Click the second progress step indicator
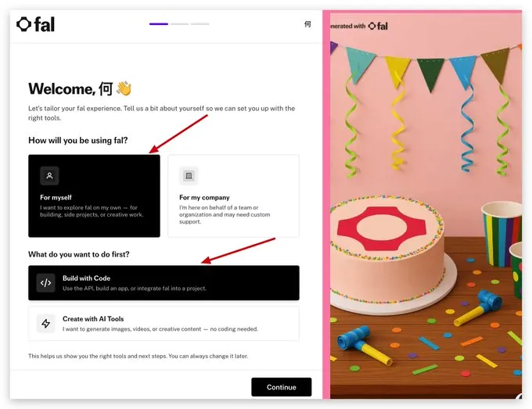This screenshot has height=409, width=532. [x=179, y=24]
